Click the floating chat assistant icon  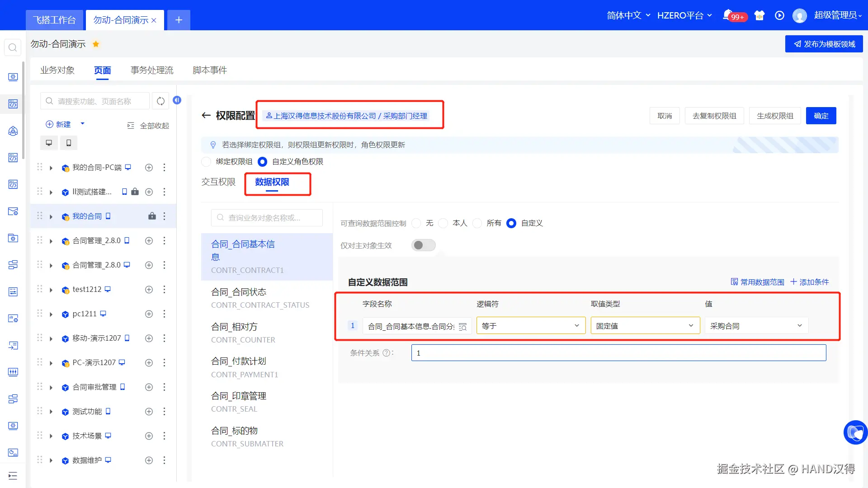(x=855, y=432)
